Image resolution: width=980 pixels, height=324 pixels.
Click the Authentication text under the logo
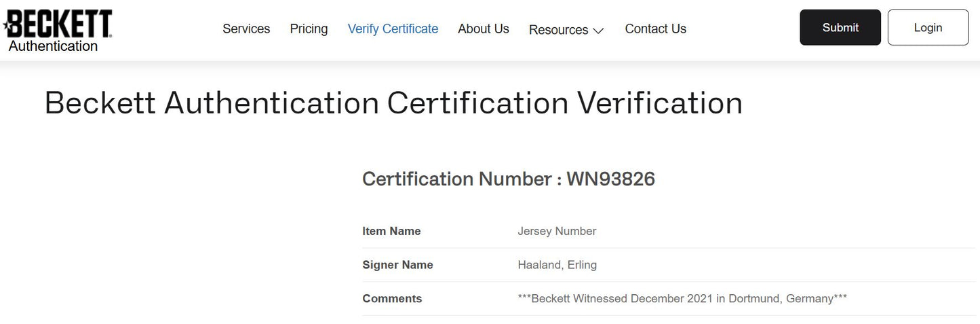click(x=53, y=46)
